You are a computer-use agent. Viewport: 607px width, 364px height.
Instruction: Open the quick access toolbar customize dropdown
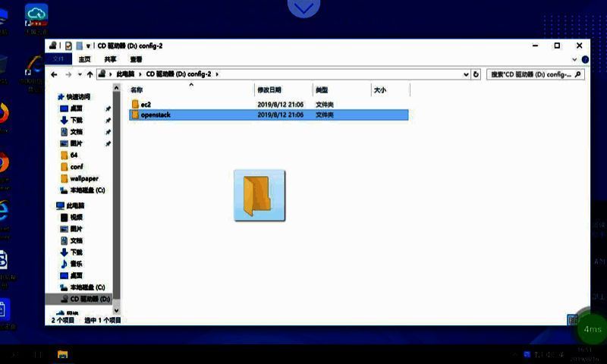click(89, 45)
